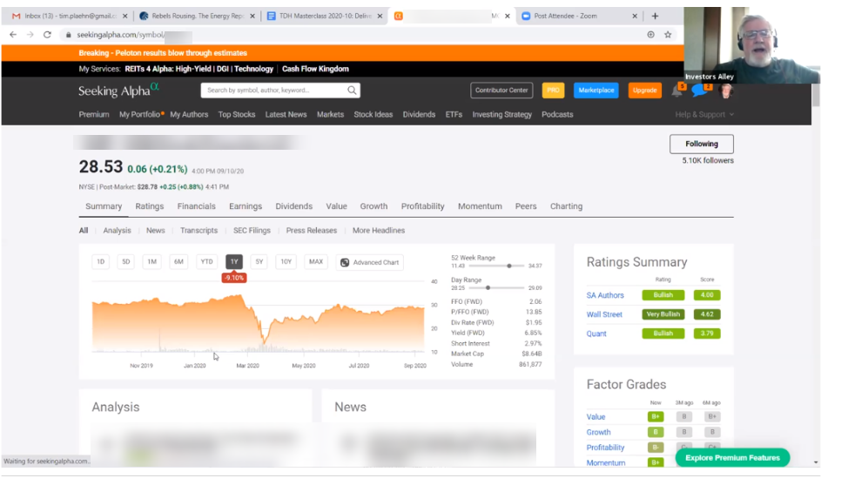Click the Seeking Alpha logo
The width and height of the screenshot is (868, 485).
coord(118,91)
